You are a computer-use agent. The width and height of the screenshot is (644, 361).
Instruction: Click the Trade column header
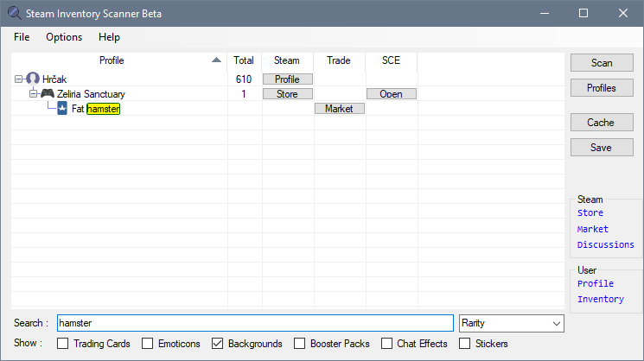coord(339,60)
